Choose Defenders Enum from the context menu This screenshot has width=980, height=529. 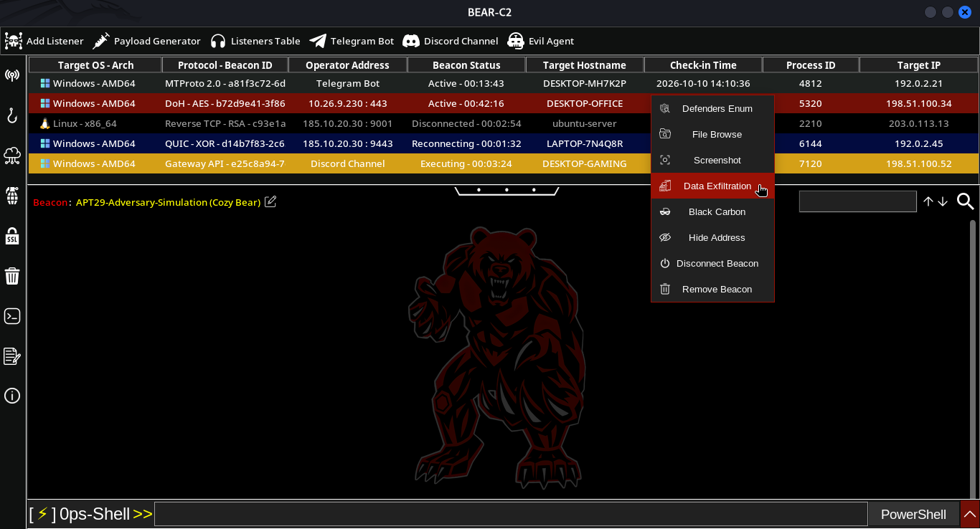tap(712, 109)
